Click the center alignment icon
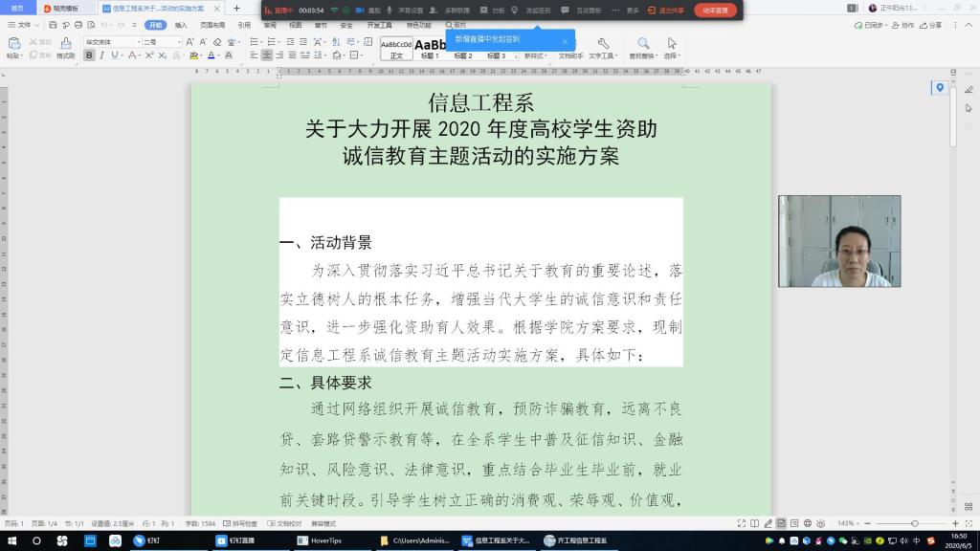This screenshot has height=551, width=980. [267, 55]
